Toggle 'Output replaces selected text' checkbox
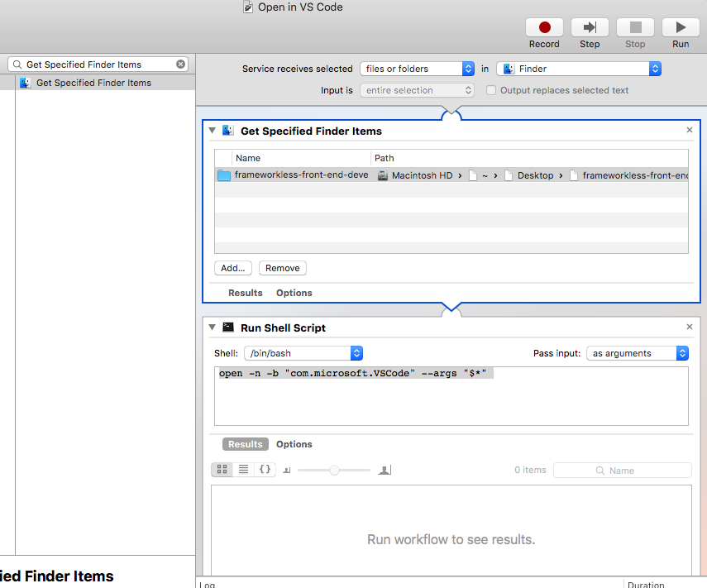The height and width of the screenshot is (588, 707). [491, 90]
